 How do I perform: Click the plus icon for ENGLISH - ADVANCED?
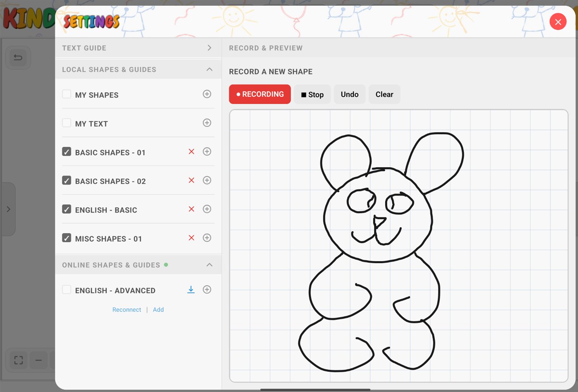(x=207, y=290)
